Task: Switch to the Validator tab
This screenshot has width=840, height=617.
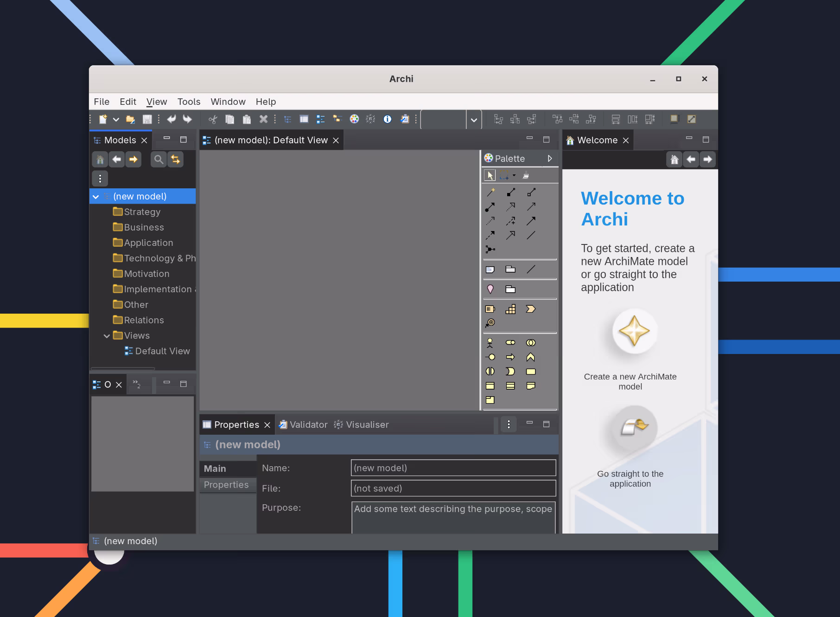Action: 303,425
